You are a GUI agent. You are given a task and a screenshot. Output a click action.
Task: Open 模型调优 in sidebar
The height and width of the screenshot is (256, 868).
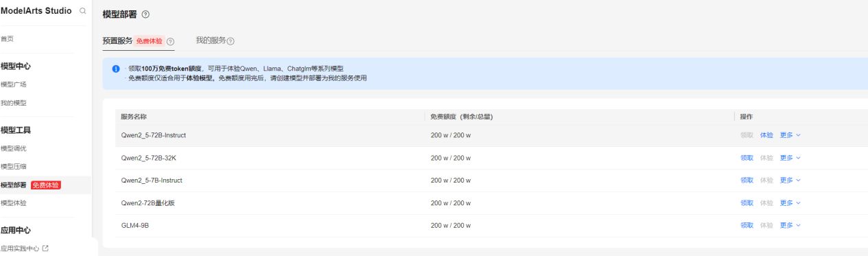(x=13, y=148)
